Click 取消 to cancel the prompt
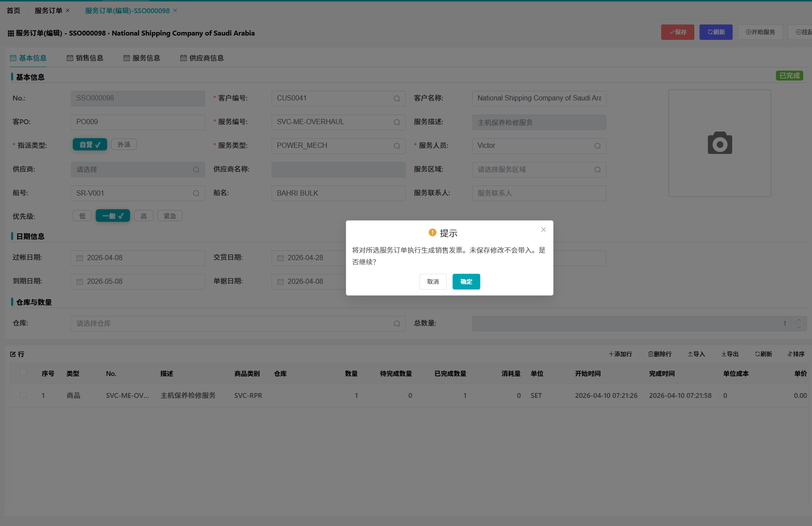Viewport: 812px width, 526px height. [433, 282]
